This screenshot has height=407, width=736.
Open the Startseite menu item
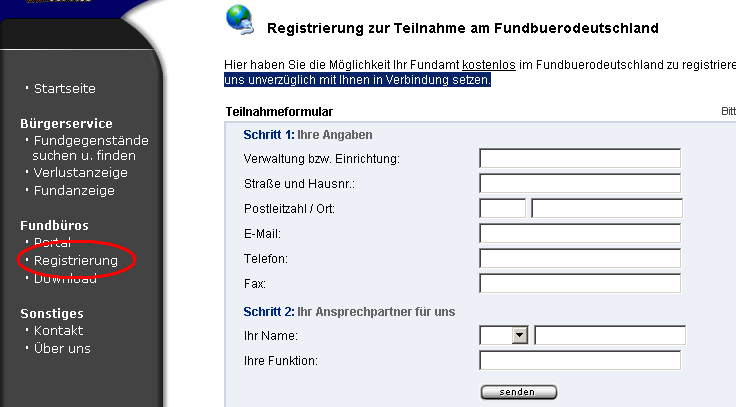coord(65,89)
